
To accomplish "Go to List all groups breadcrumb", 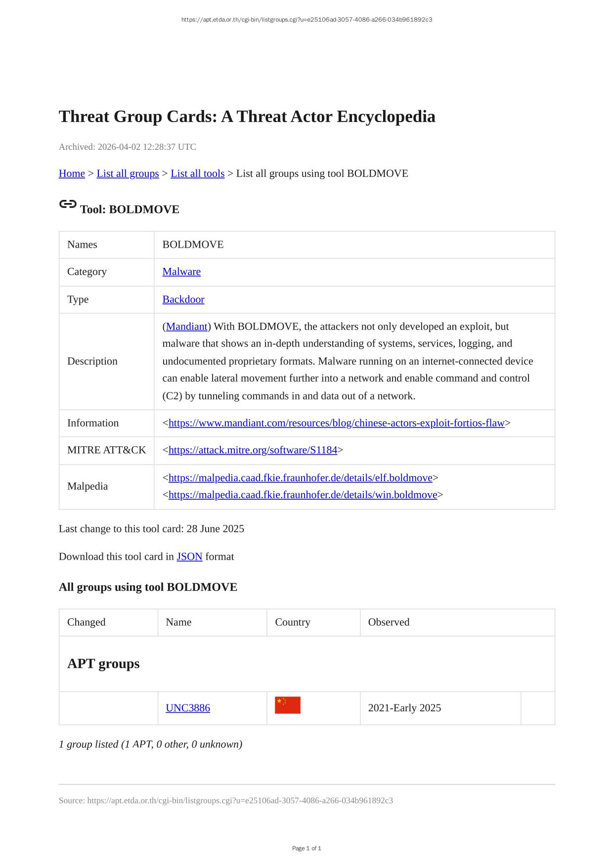I will tap(128, 174).
